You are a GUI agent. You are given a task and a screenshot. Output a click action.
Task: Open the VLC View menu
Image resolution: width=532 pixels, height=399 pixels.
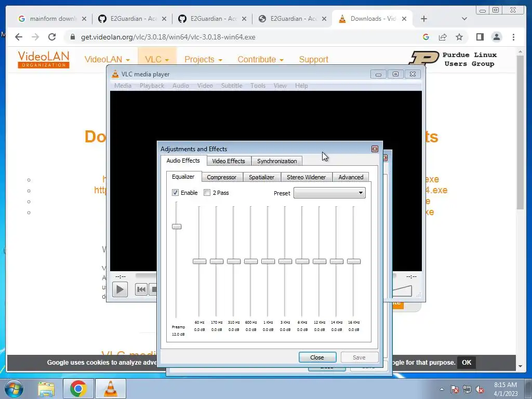(280, 86)
